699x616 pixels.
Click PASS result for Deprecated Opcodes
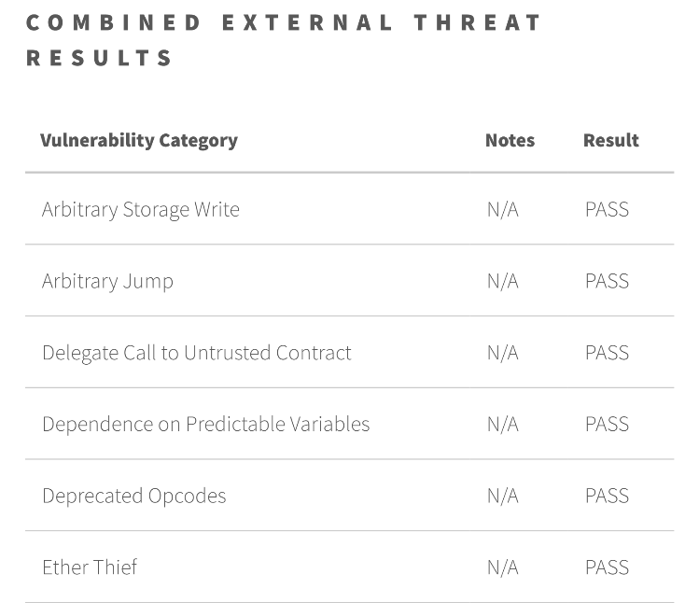[607, 497]
